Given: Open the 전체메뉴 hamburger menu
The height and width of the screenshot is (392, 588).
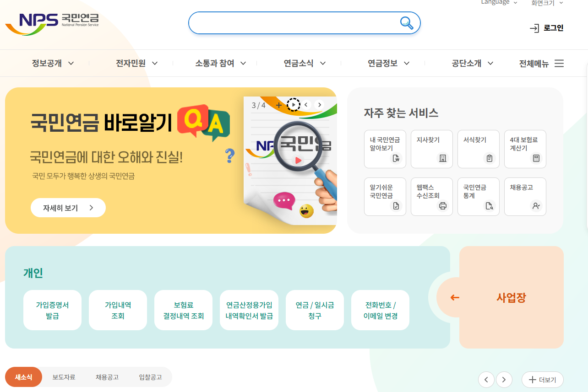Looking at the screenshot, I should coord(541,64).
